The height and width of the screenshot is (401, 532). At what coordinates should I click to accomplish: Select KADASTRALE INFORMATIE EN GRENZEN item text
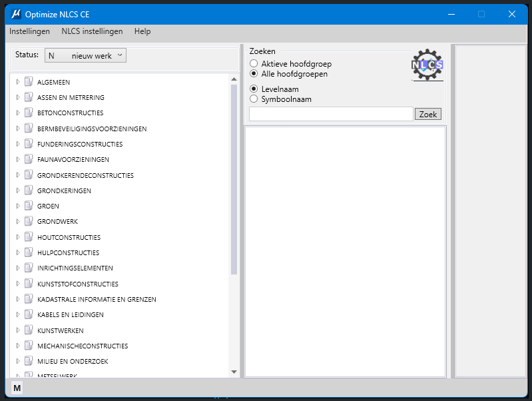[97, 299]
